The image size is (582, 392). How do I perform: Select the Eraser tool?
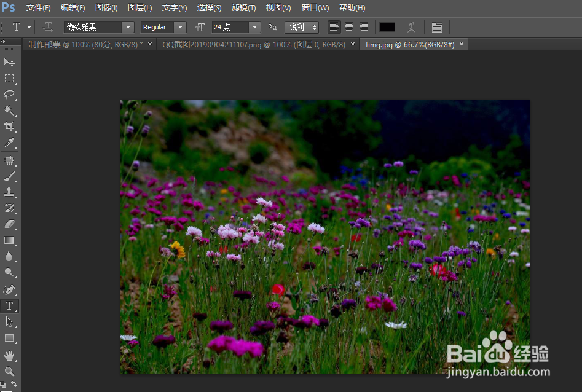tap(9, 224)
